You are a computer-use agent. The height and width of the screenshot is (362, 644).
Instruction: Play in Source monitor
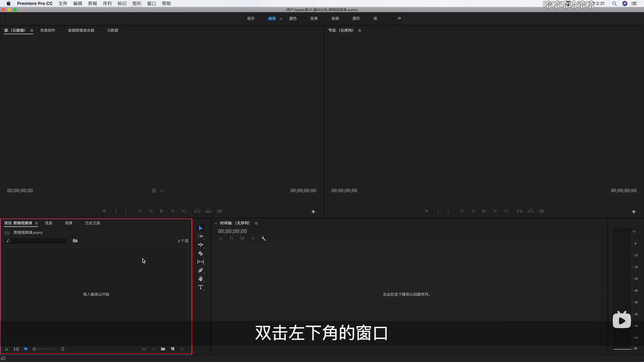click(x=162, y=211)
